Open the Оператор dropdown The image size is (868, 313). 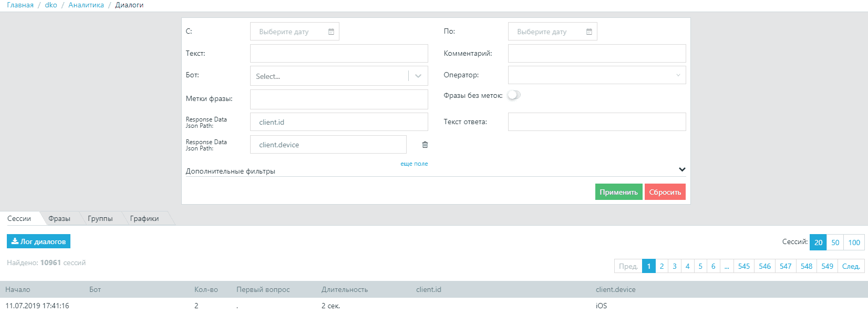[x=596, y=75]
